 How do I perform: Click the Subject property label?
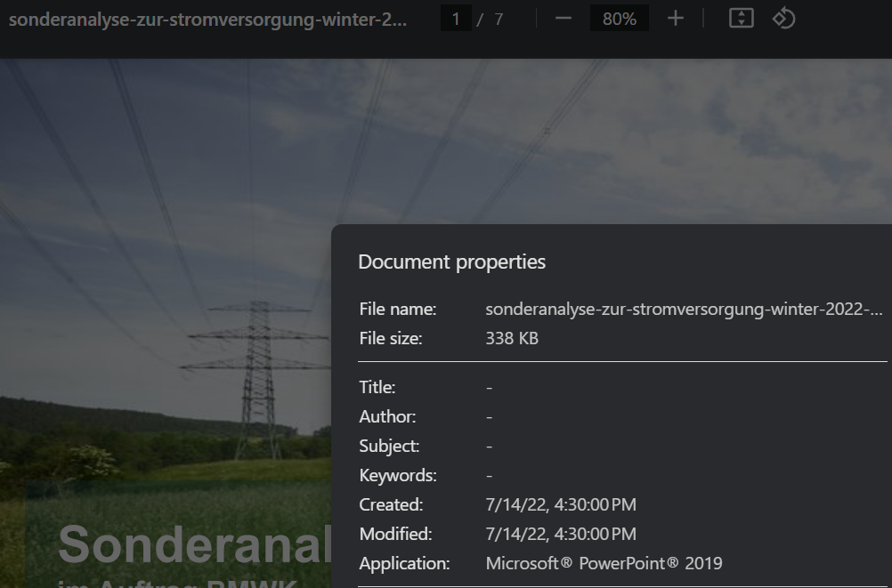tap(389, 447)
